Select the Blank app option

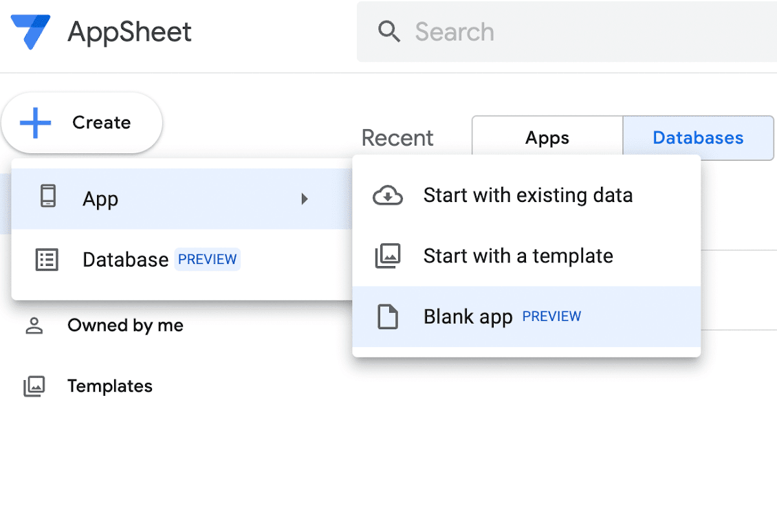pos(526,317)
